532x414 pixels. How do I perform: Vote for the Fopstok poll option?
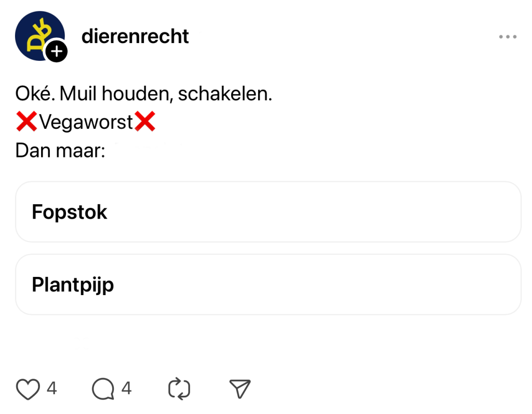tap(268, 212)
